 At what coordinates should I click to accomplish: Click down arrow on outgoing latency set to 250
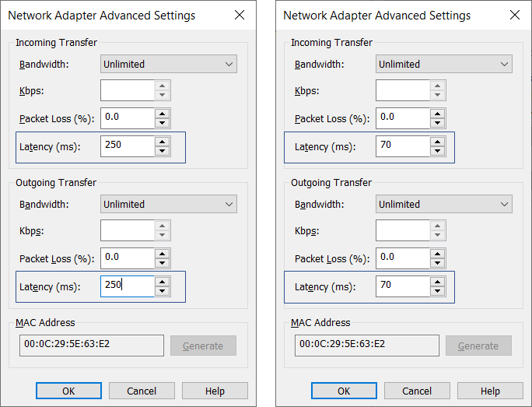pos(162,291)
